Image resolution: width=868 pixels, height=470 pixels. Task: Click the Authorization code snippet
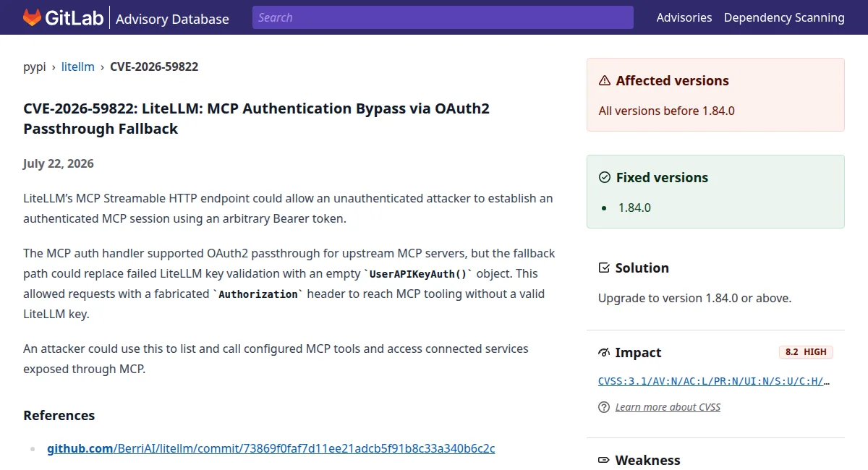point(258,294)
